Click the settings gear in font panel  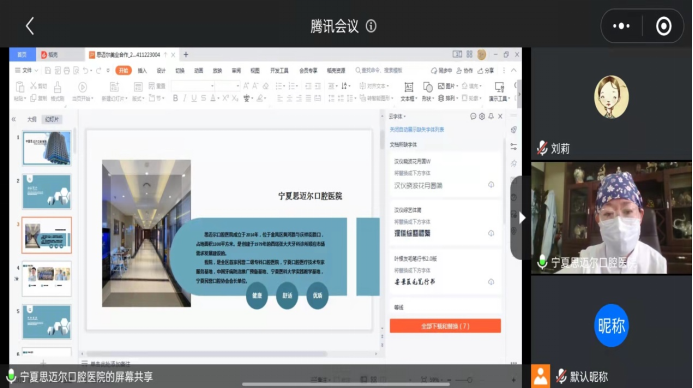pyautogui.click(x=482, y=116)
